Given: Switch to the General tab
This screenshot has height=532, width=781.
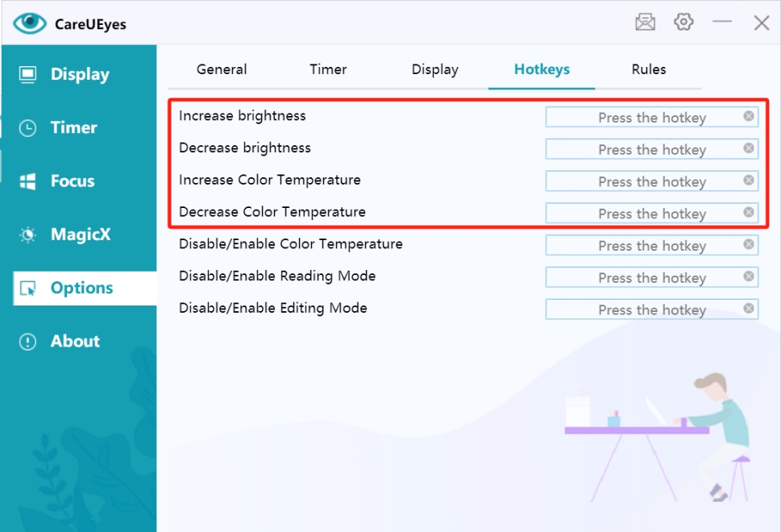Looking at the screenshot, I should click(221, 69).
